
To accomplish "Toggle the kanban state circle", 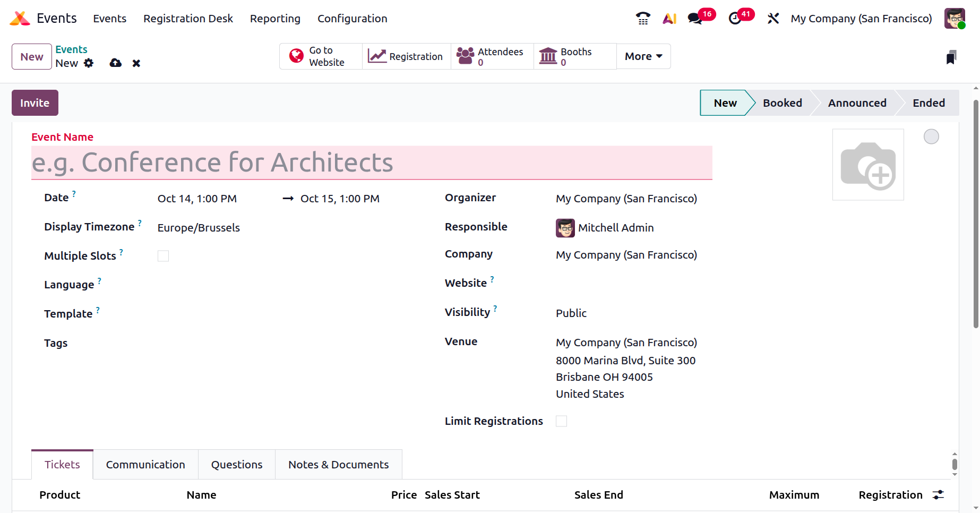I will (931, 137).
